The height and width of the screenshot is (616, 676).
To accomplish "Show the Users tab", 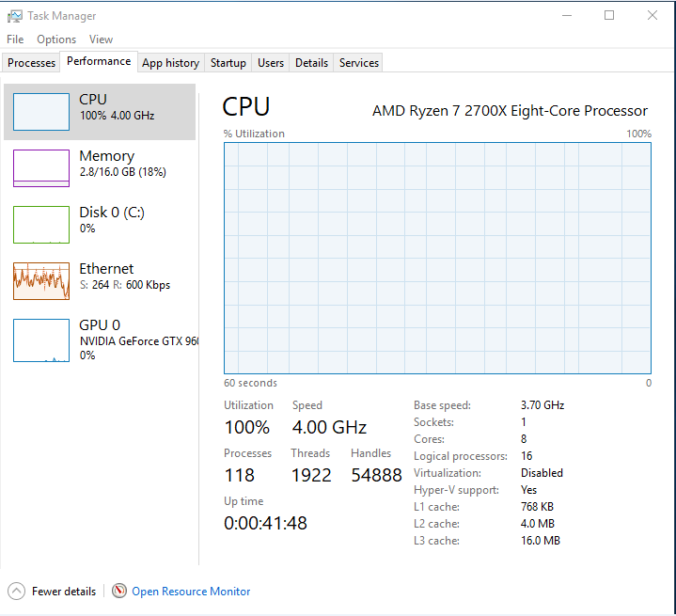I will pos(271,63).
